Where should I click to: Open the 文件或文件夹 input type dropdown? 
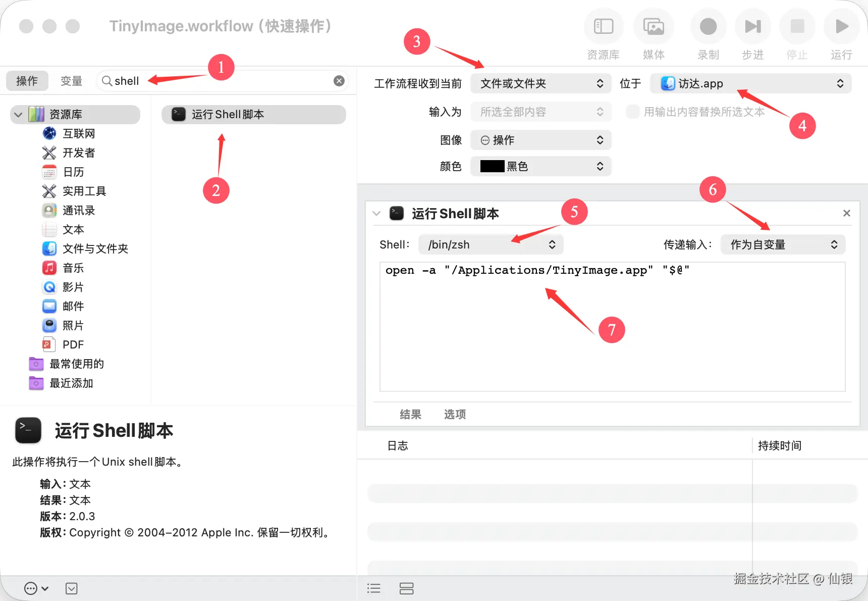pyautogui.click(x=541, y=83)
